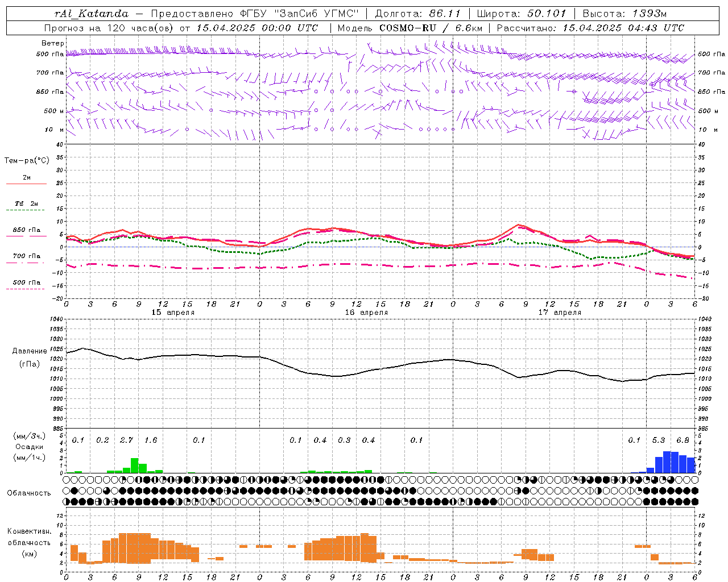Click the rAl_Katanda station title

click(x=92, y=14)
